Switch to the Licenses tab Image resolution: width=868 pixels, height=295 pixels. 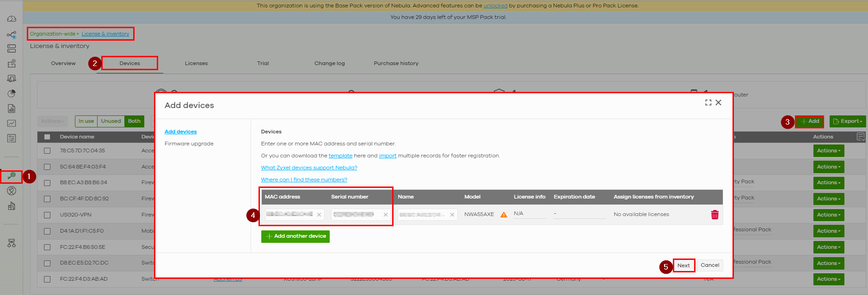196,64
